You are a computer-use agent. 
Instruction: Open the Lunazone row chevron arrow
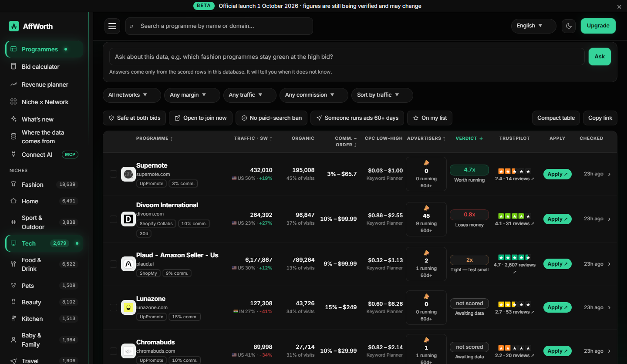click(x=609, y=307)
